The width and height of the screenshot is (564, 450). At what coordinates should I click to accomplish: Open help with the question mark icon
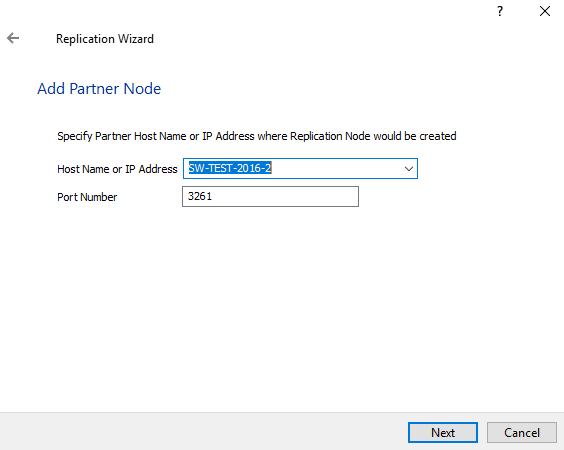point(500,12)
